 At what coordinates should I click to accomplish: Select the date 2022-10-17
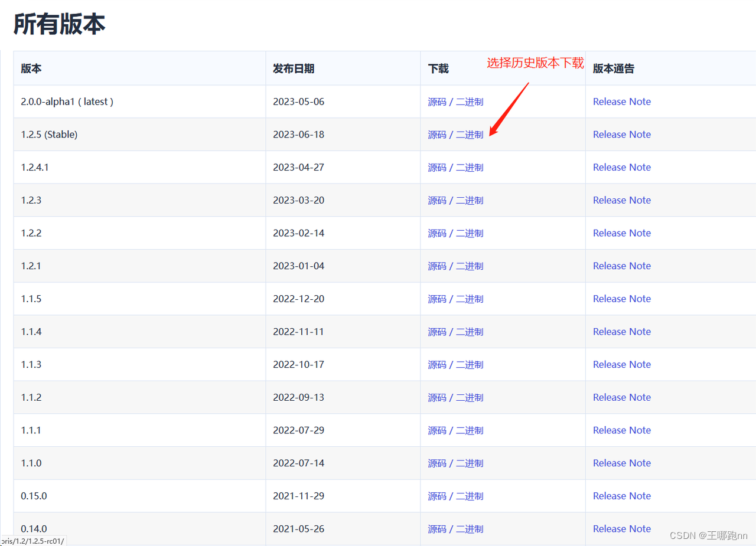point(299,365)
